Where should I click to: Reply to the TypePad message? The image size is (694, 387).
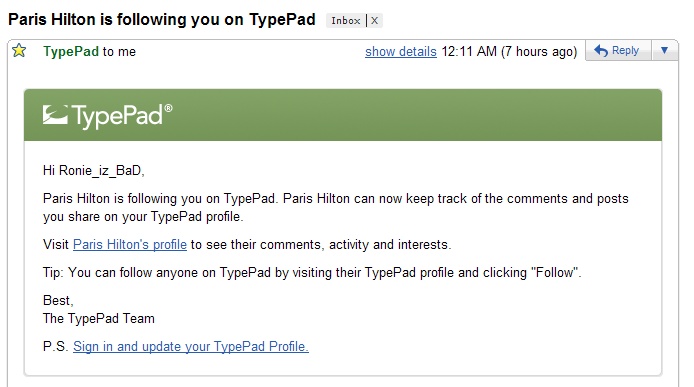pos(618,50)
